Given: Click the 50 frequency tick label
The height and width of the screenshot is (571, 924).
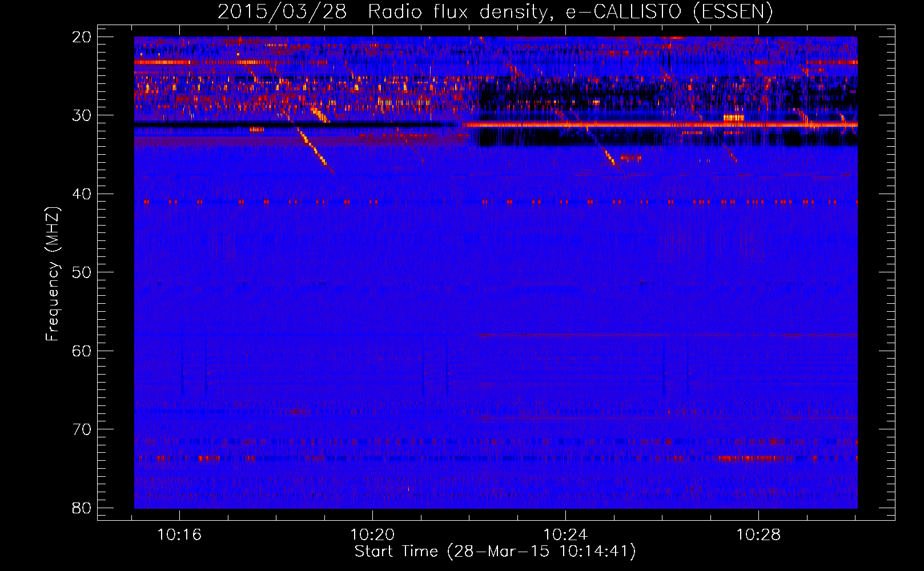Looking at the screenshot, I should point(82,272).
